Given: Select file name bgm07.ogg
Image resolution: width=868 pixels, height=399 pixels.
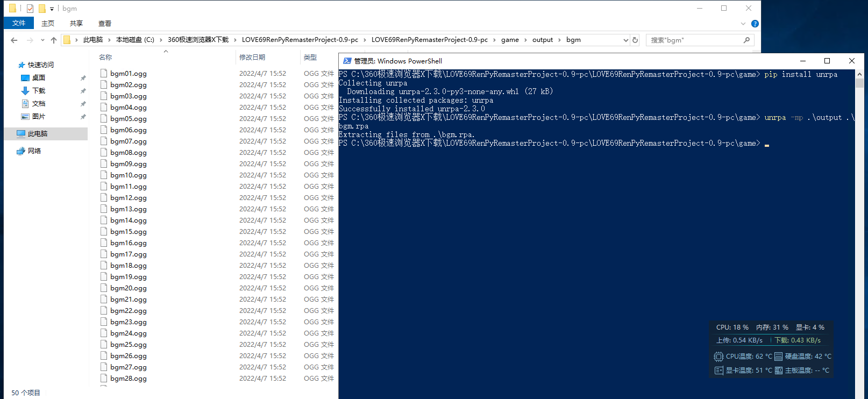Looking at the screenshot, I should click(129, 141).
